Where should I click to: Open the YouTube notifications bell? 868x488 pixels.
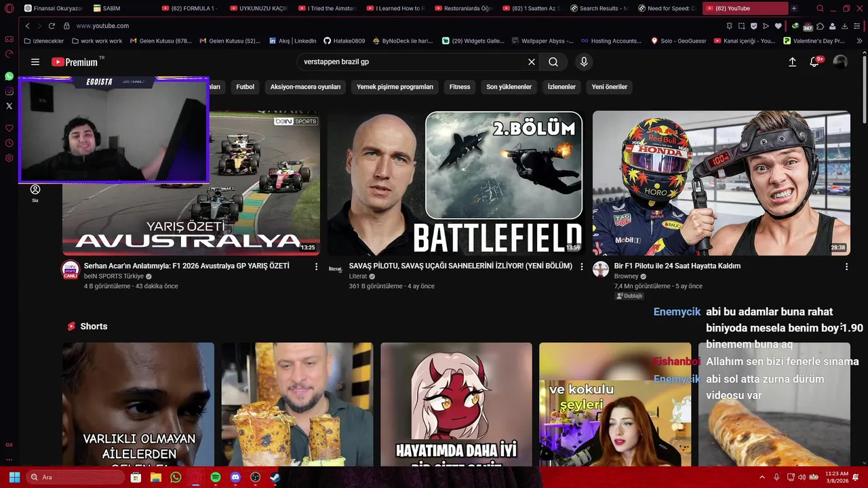tap(815, 62)
